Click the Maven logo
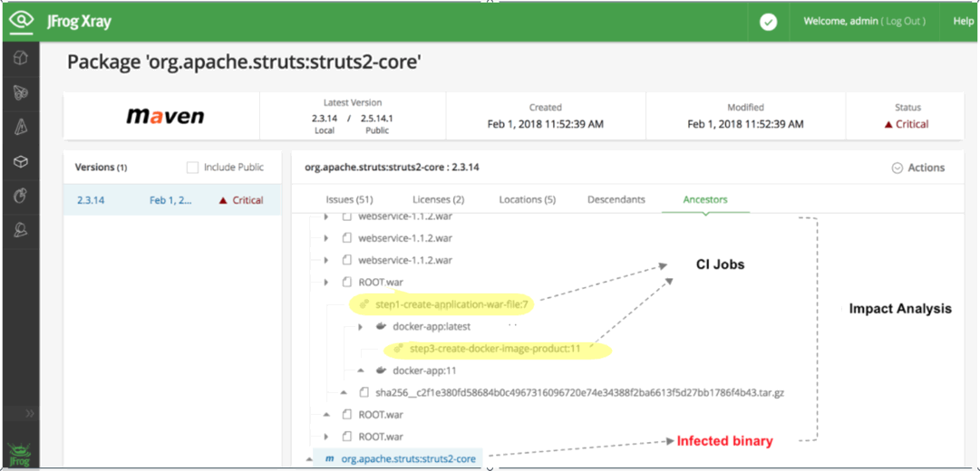The image size is (980, 471). pyautogui.click(x=165, y=116)
